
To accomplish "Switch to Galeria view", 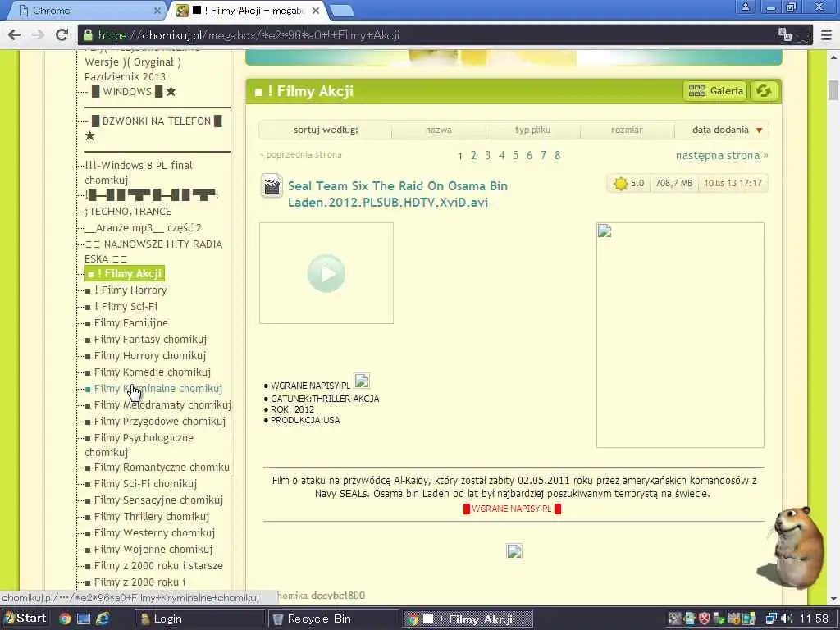I will (x=715, y=90).
